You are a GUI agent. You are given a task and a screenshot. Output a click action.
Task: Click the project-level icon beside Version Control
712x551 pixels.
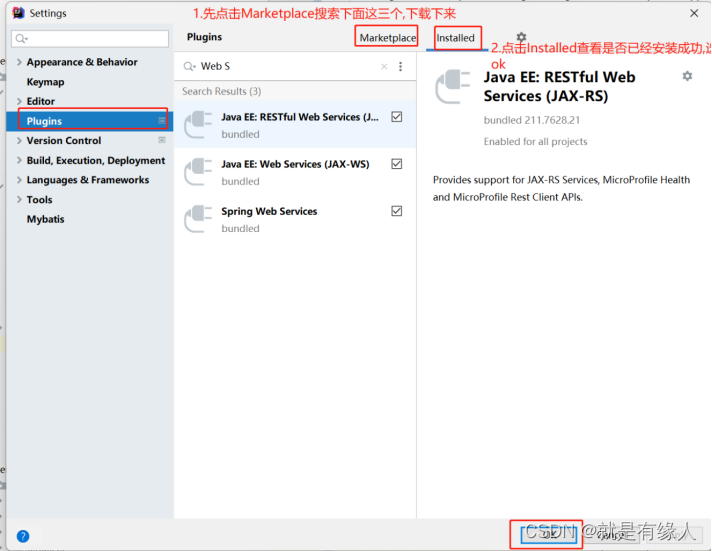[x=162, y=140]
